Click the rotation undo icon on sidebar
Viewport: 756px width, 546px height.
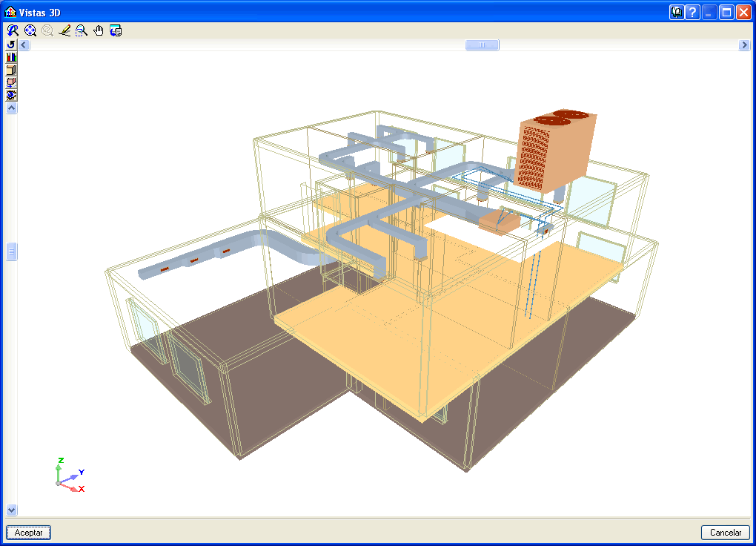tap(10, 45)
